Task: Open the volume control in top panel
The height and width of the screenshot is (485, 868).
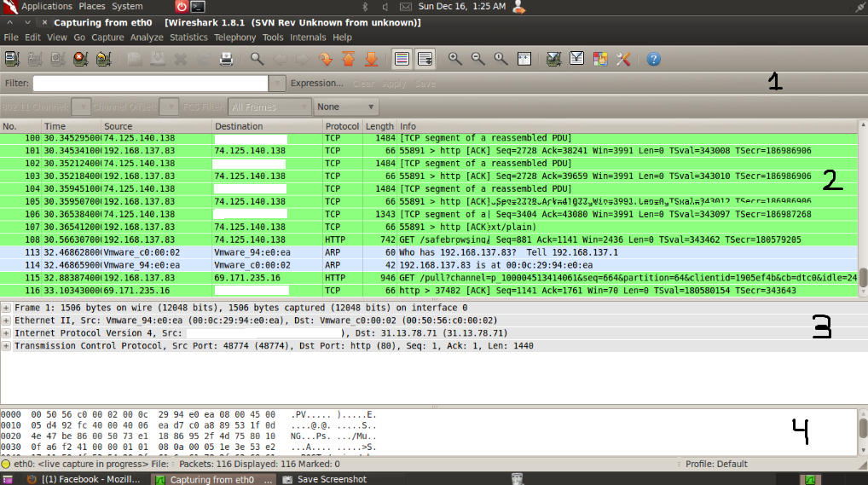Action: [385, 7]
